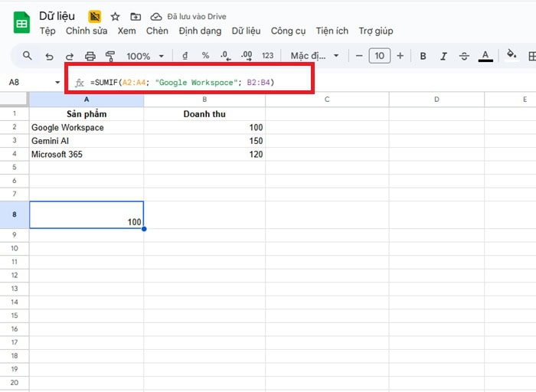Open the Công cụ menu
536x392 pixels.
pos(288,31)
